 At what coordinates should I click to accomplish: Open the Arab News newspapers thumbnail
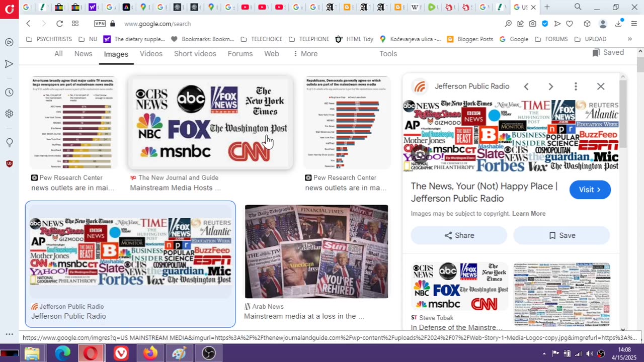pyautogui.click(x=316, y=251)
